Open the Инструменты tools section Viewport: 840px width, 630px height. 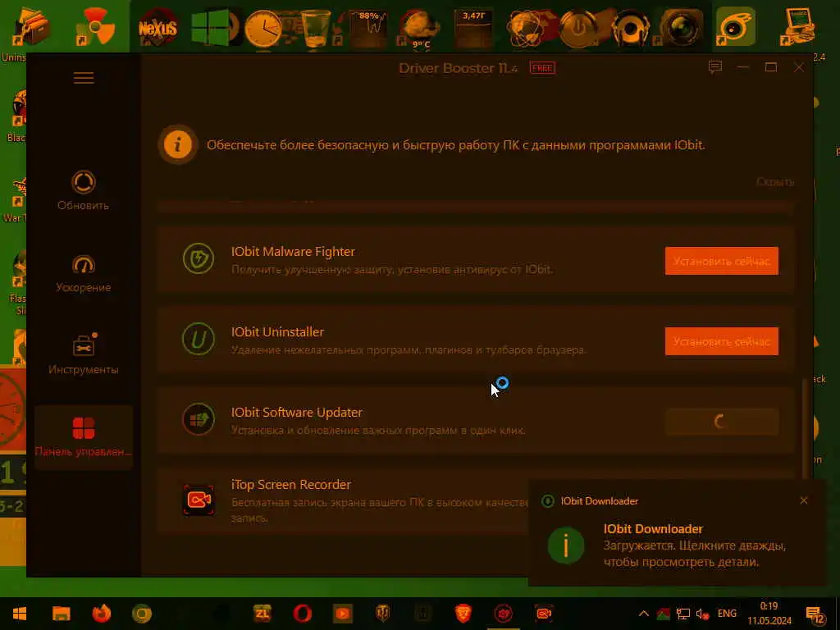83,354
